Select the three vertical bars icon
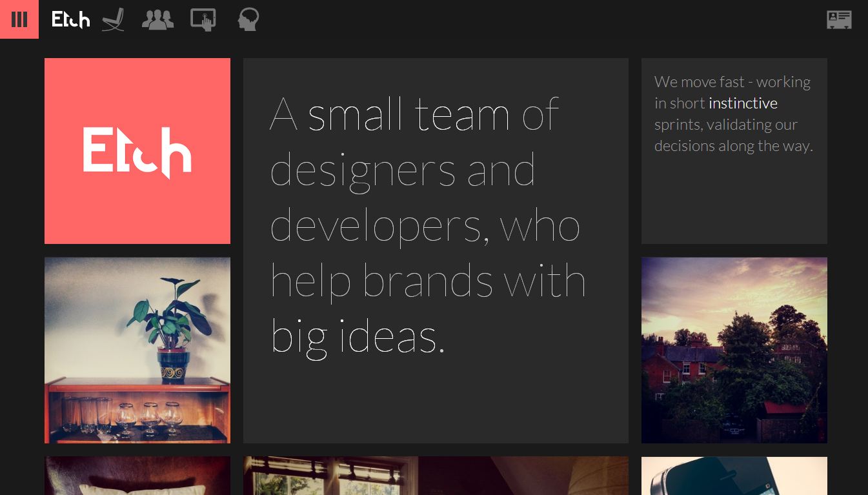Screen dimensions: 868x495 click(x=19, y=19)
